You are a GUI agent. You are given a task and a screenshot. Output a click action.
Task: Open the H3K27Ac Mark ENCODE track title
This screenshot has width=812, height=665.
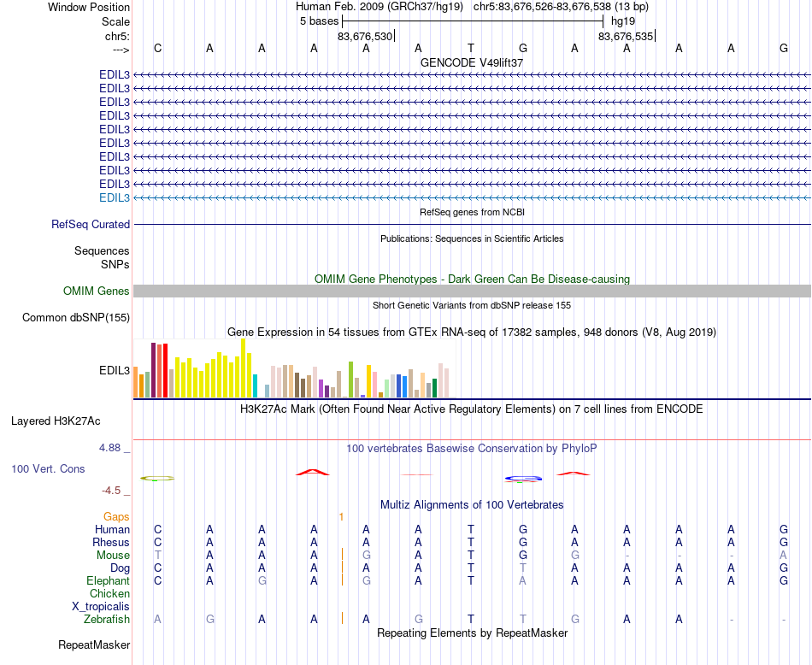(x=472, y=409)
